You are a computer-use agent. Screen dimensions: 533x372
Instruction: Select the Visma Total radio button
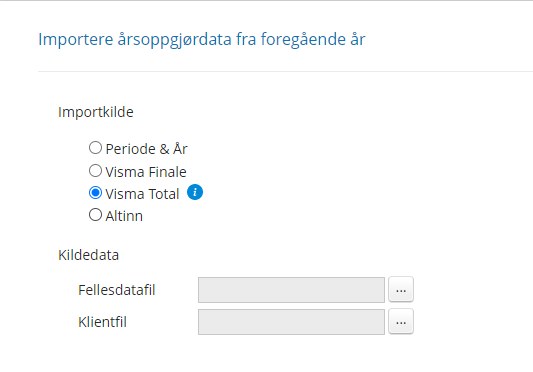tap(96, 193)
